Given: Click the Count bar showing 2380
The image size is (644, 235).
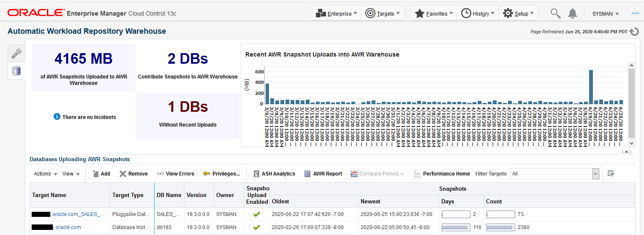Looking at the screenshot, I should click(500, 227).
